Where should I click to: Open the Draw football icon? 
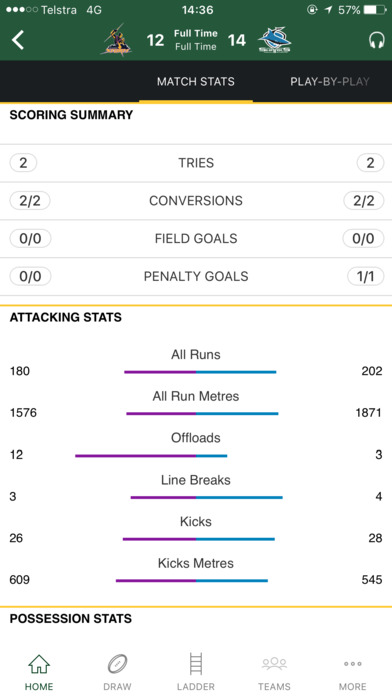(117, 664)
